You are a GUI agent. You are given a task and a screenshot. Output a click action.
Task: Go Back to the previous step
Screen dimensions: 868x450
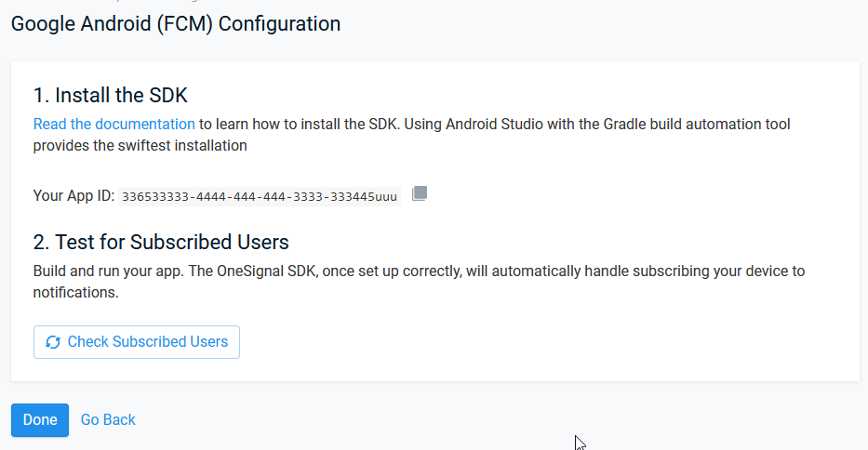(x=108, y=419)
